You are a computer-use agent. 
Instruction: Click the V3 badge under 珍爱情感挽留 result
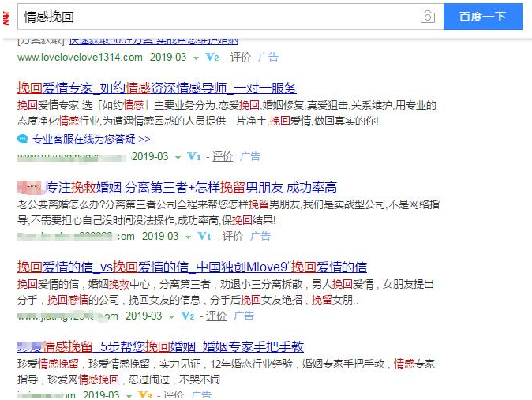145,395
